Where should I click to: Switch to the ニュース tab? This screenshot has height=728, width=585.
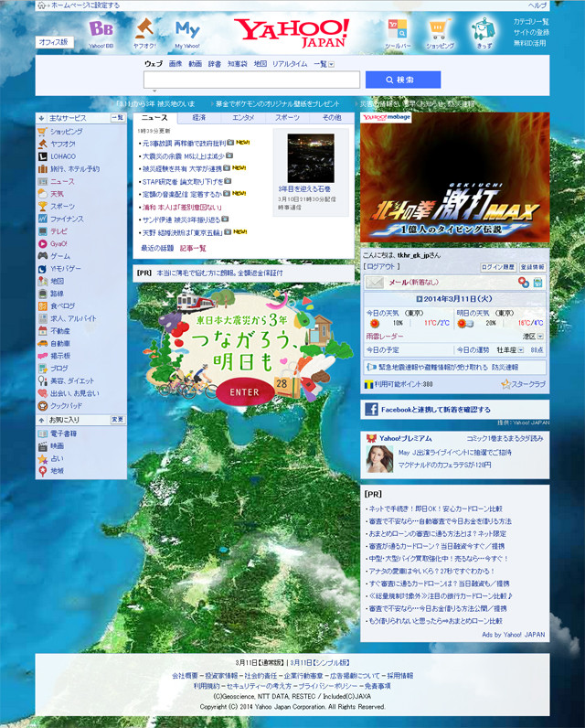pos(154,118)
